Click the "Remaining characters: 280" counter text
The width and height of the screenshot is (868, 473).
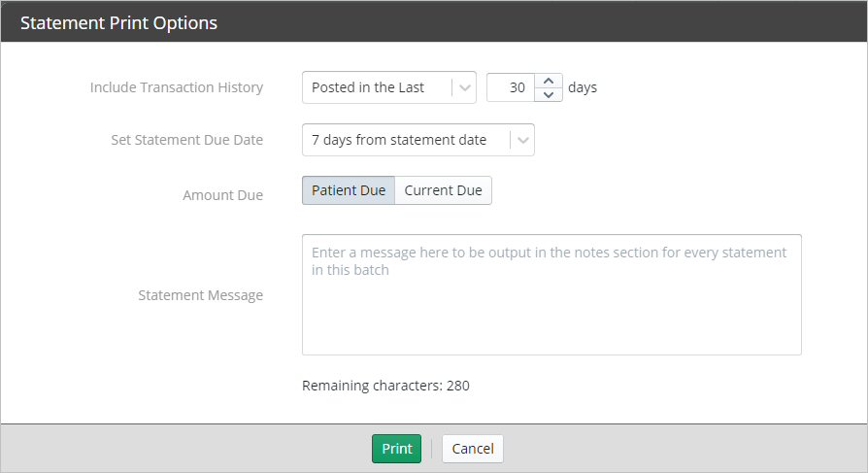[x=385, y=386]
